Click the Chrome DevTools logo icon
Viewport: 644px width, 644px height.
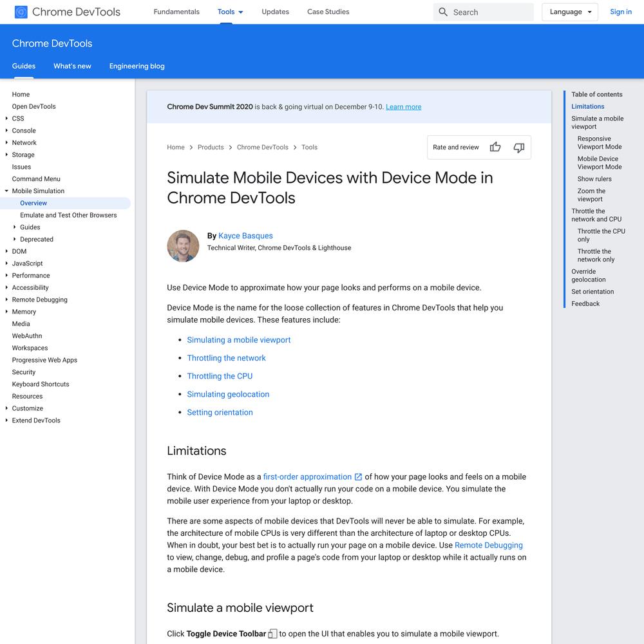[x=21, y=12]
